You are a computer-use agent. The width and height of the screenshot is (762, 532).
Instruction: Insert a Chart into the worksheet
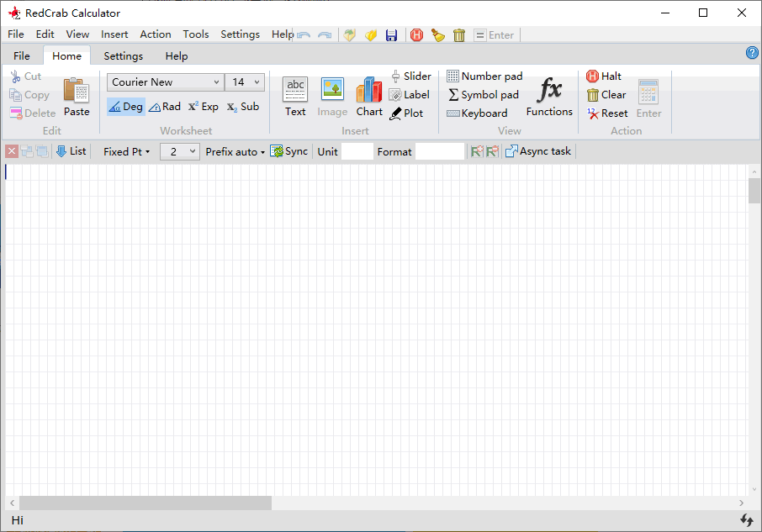coord(369,97)
